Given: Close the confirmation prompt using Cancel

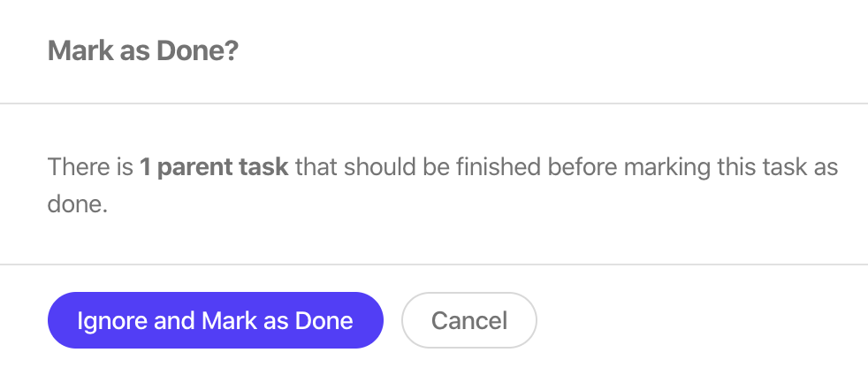Looking at the screenshot, I should [468, 320].
